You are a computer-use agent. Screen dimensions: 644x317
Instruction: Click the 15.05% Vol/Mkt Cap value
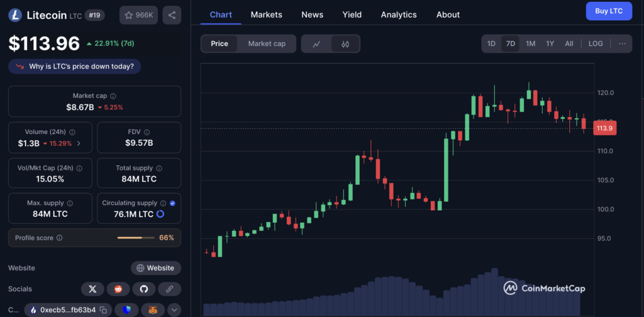tap(50, 179)
